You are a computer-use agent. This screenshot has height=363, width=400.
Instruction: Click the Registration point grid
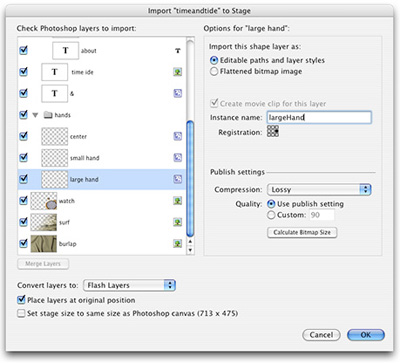(x=273, y=131)
